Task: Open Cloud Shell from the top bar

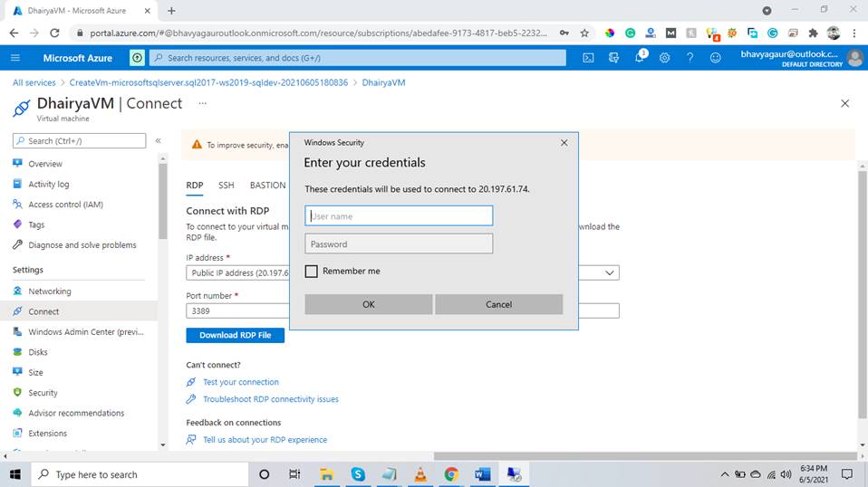Action: tap(588, 58)
